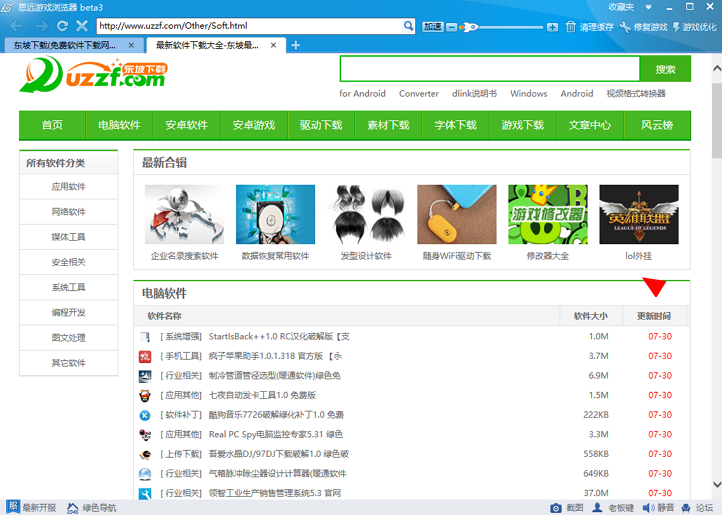Take a screenshot with 截图 camera icon
This screenshot has height=515, width=722.
pos(557,507)
